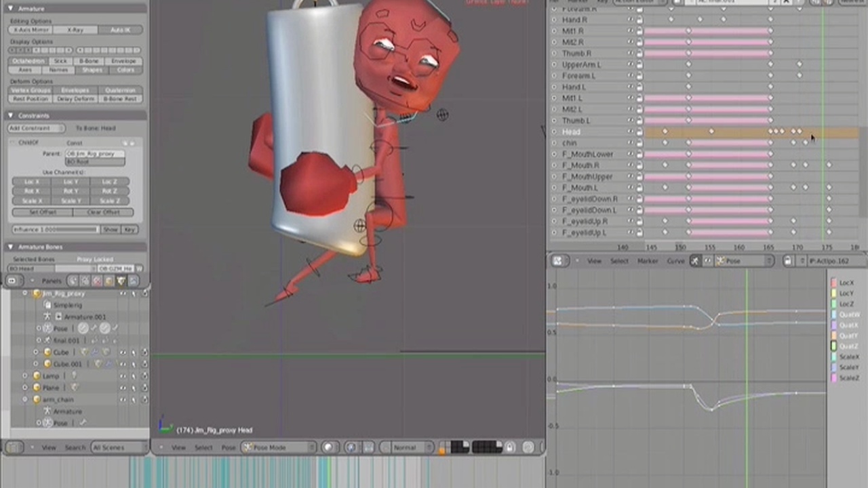The height and width of the screenshot is (488, 868).
Task: Toggle visibility eye for Cube.001
Action: (x=123, y=364)
